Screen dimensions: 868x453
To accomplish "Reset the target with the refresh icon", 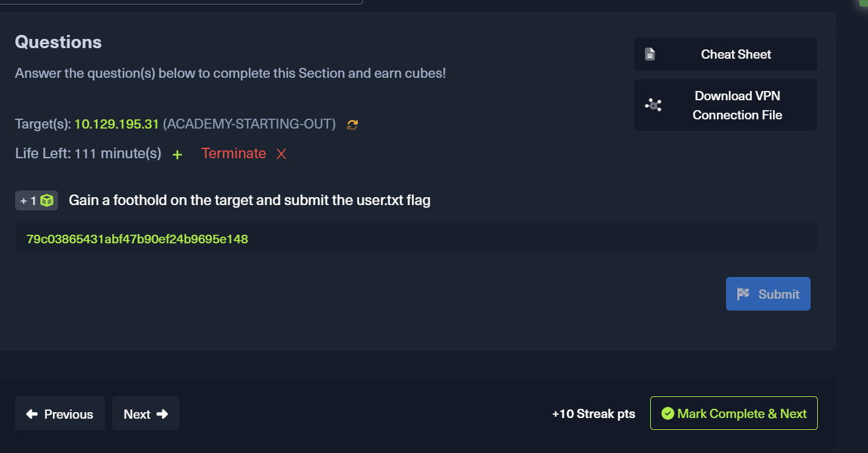I will (352, 125).
